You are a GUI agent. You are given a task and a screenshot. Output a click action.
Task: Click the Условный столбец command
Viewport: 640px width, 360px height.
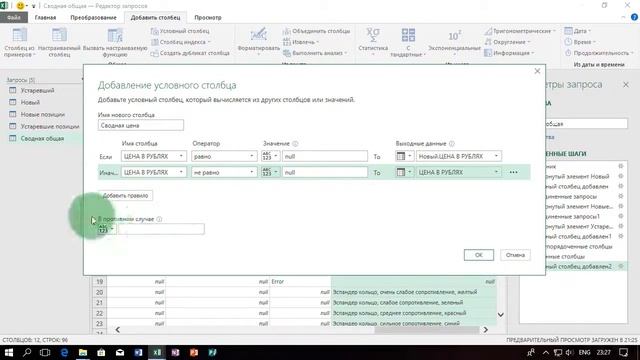point(180,31)
